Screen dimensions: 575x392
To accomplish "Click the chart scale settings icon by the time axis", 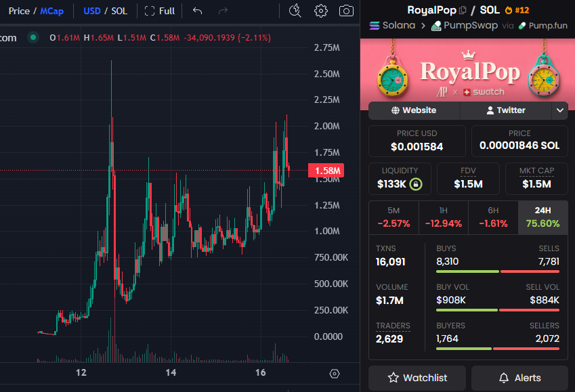I will [335, 374].
